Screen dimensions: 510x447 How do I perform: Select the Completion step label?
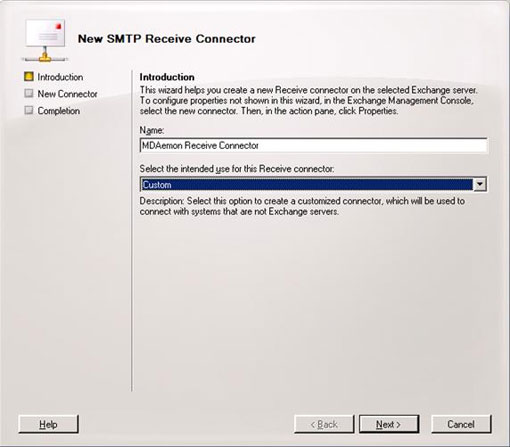[x=59, y=111]
